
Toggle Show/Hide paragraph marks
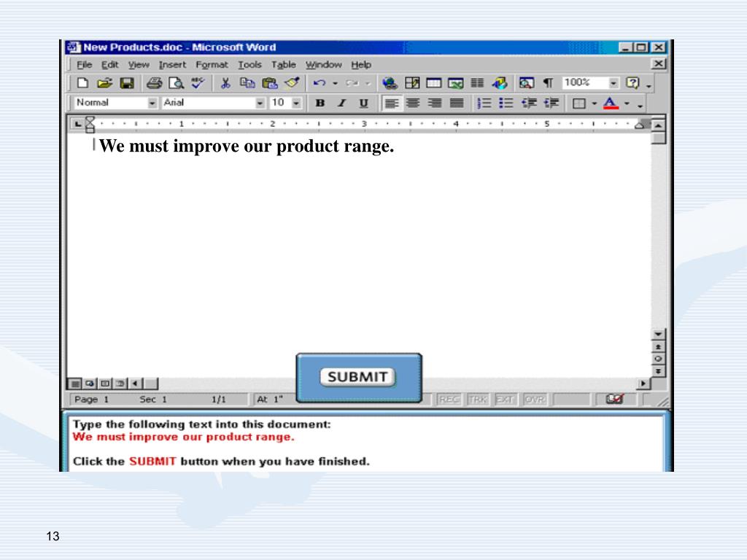(x=549, y=83)
